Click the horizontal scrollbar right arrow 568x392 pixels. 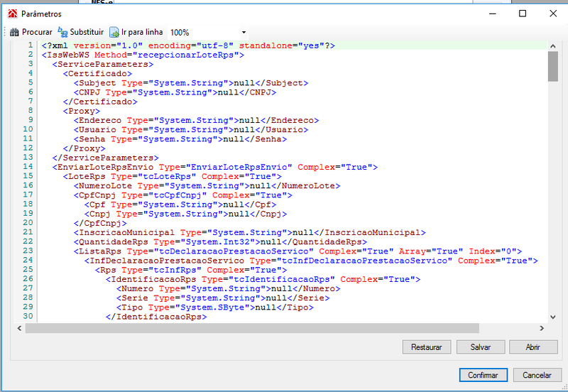[x=542, y=328]
